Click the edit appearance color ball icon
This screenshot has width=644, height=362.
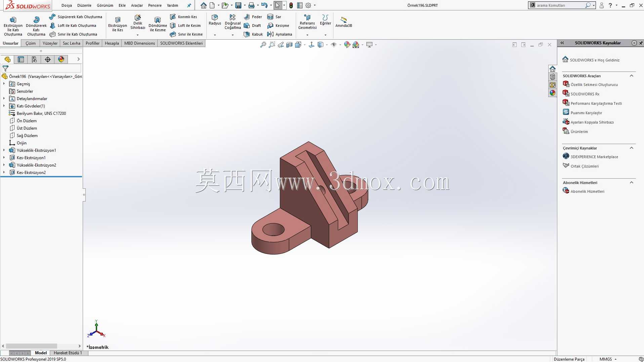click(347, 45)
